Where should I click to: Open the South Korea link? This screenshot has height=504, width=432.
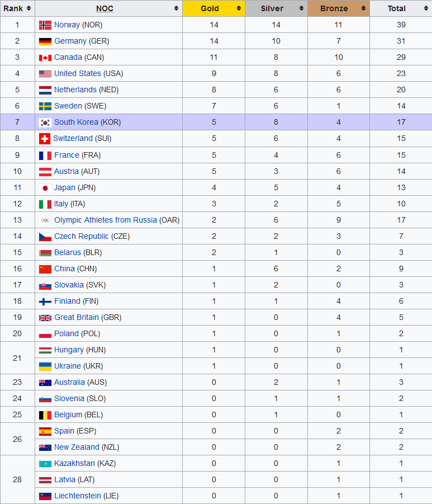(x=76, y=122)
